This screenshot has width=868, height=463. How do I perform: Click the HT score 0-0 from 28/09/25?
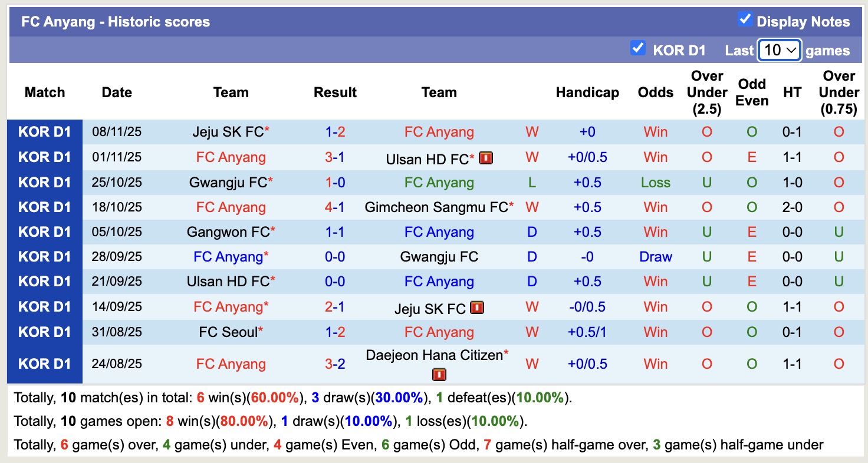pyautogui.click(x=792, y=256)
